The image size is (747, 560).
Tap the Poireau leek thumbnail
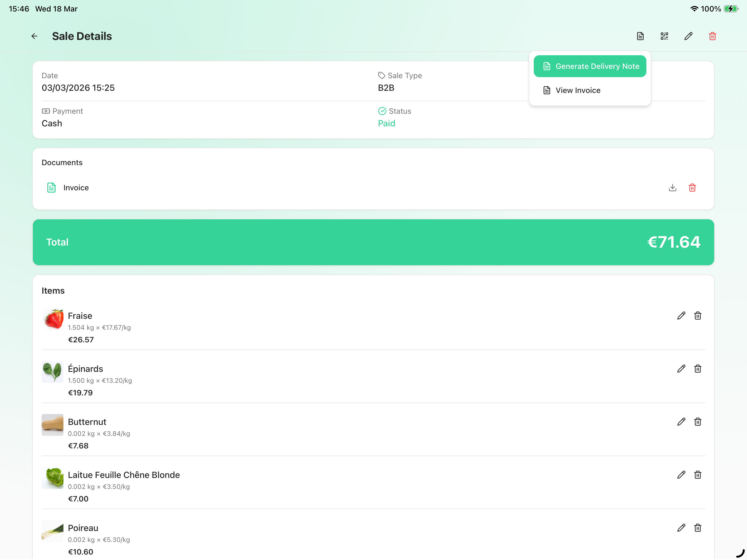(x=53, y=531)
